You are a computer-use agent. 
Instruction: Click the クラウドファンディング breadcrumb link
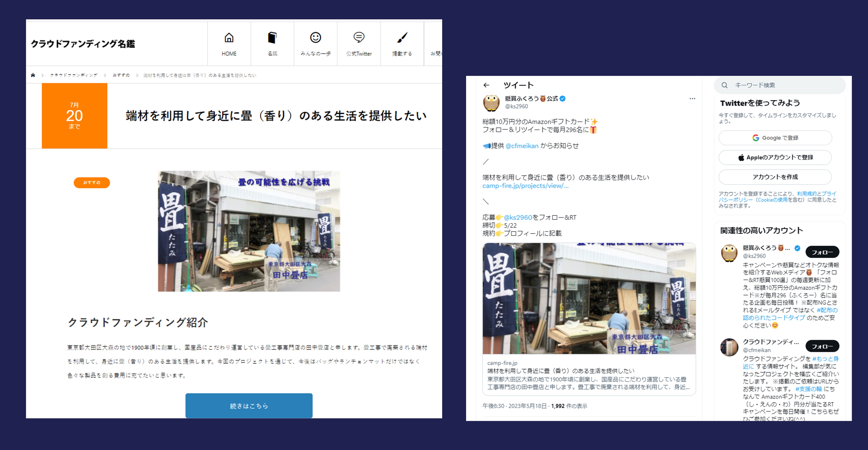click(73, 75)
